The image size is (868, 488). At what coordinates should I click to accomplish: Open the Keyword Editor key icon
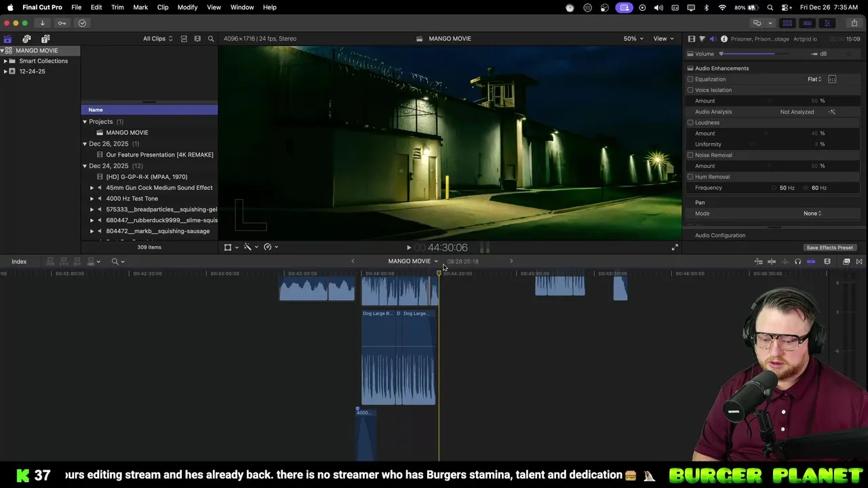click(x=62, y=23)
